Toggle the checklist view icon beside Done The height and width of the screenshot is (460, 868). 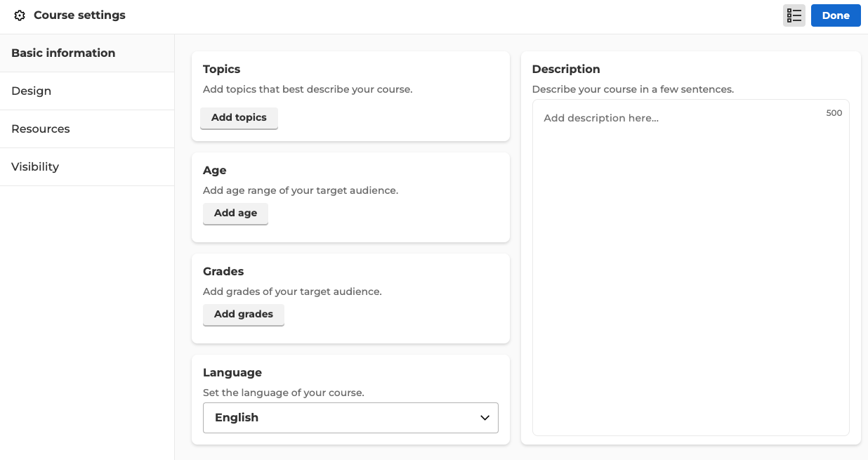tap(794, 15)
